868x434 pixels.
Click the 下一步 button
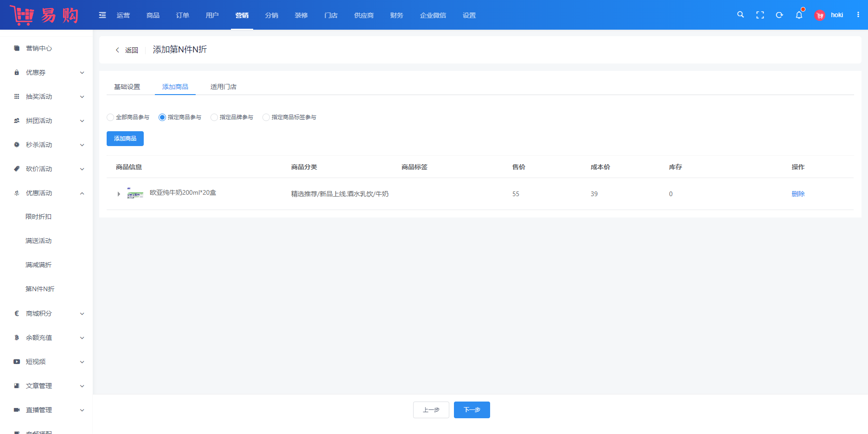(472, 410)
